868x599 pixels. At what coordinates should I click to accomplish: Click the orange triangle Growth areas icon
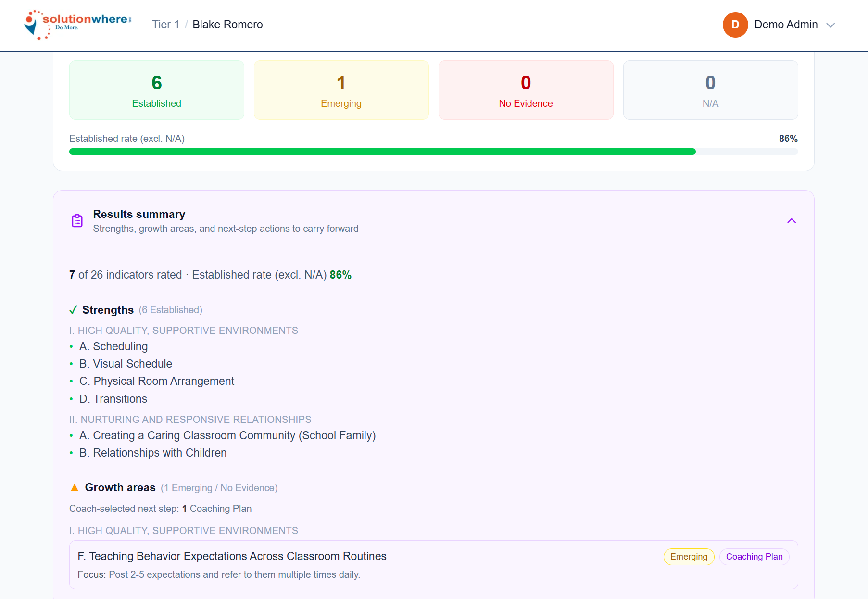point(75,488)
